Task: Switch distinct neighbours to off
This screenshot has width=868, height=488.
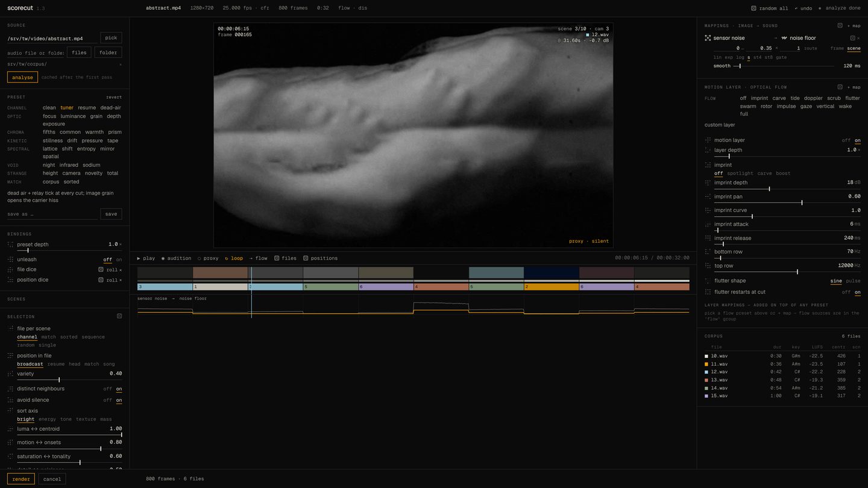Action: pos(107,389)
